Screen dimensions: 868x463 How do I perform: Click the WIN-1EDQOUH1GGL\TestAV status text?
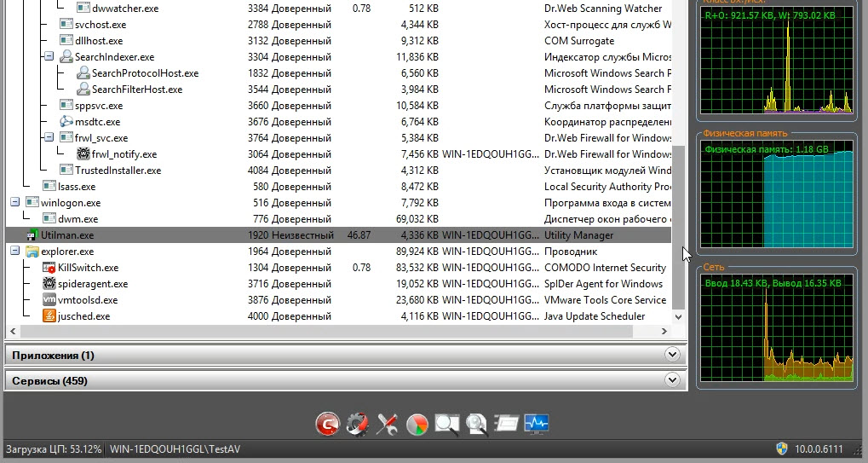click(175, 449)
